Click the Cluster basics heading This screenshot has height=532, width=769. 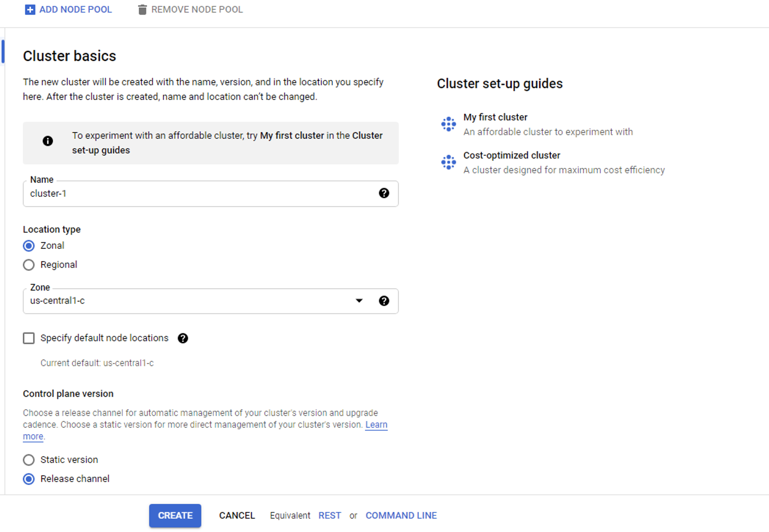pyautogui.click(x=69, y=56)
